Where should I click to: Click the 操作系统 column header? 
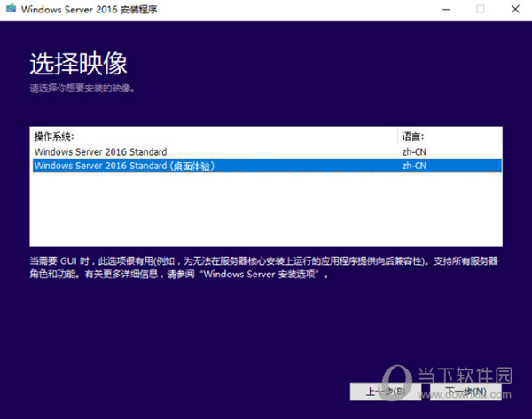[x=54, y=137]
